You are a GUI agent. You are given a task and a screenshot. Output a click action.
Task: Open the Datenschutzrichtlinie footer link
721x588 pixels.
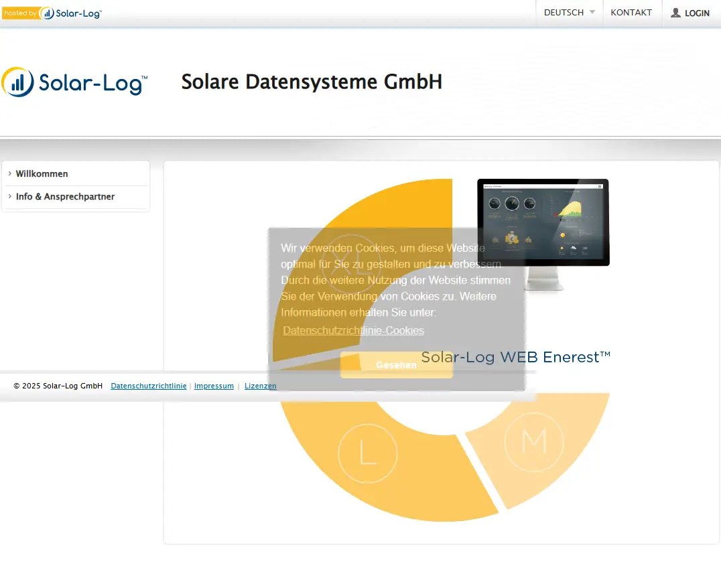149,386
